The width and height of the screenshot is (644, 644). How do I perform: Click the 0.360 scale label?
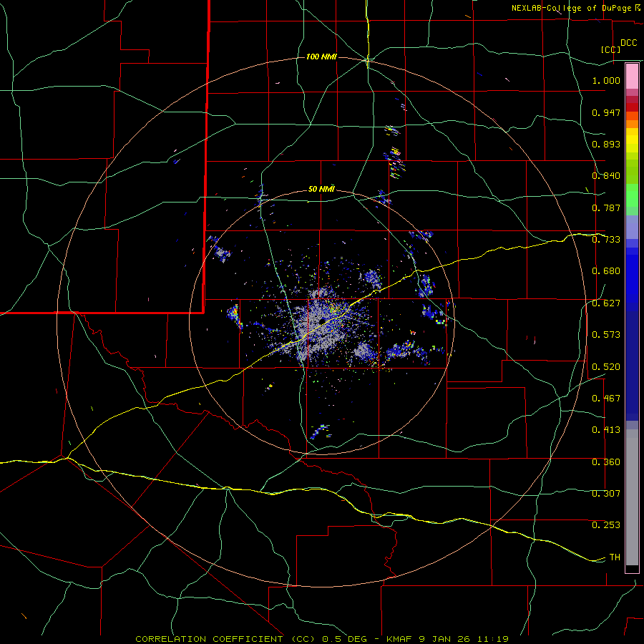click(x=606, y=462)
